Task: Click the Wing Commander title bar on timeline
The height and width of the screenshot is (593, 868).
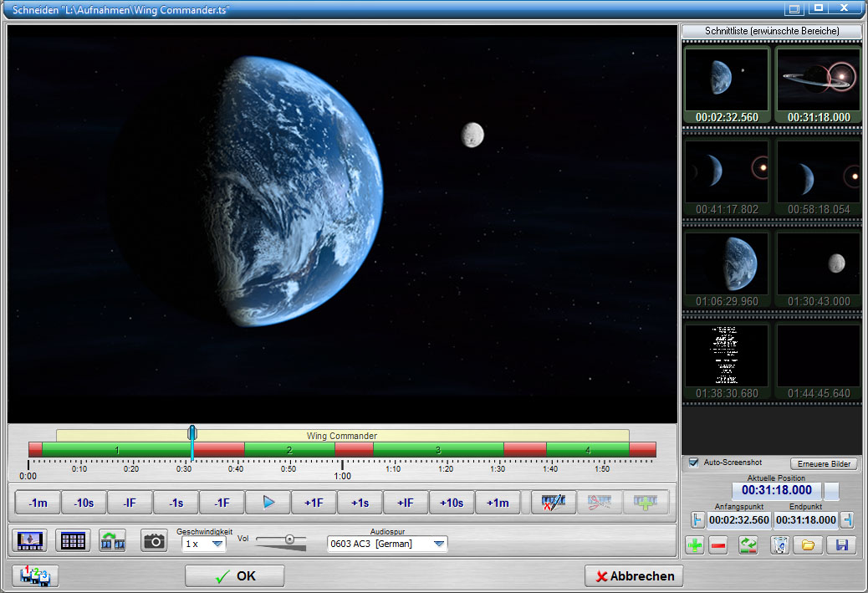Action: pyautogui.click(x=342, y=436)
